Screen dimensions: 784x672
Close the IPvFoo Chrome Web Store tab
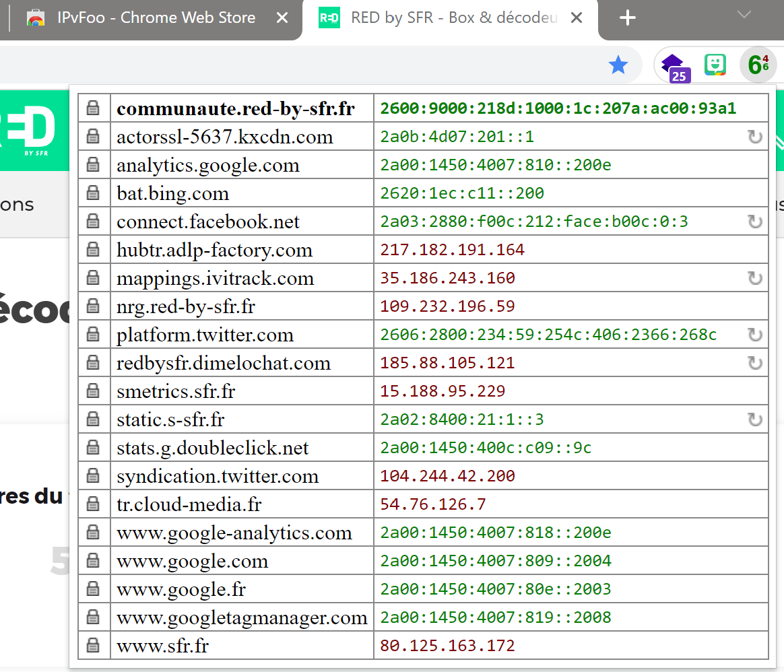pyautogui.click(x=282, y=18)
